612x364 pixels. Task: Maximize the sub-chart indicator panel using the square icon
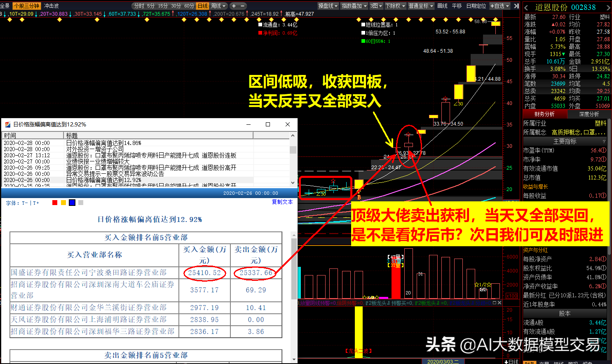click(495, 303)
